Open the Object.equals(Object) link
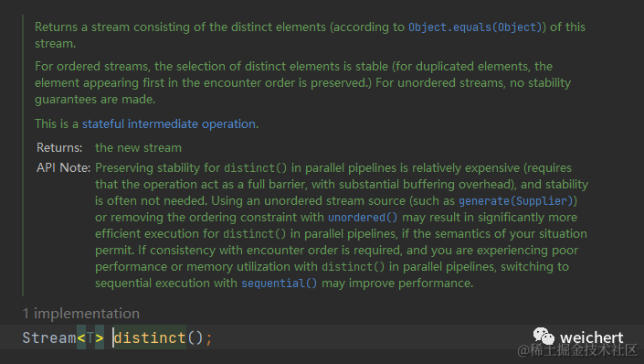 pos(477,27)
